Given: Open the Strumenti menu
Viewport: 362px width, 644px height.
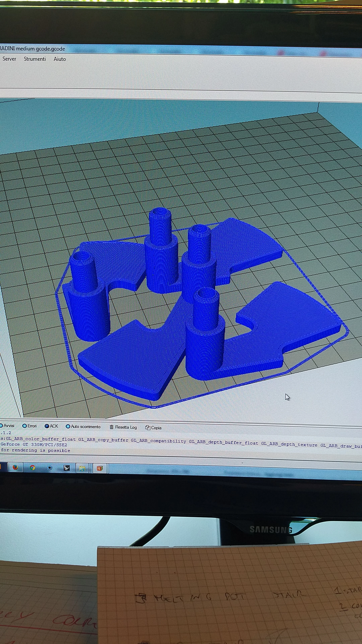Looking at the screenshot, I should tap(35, 59).
